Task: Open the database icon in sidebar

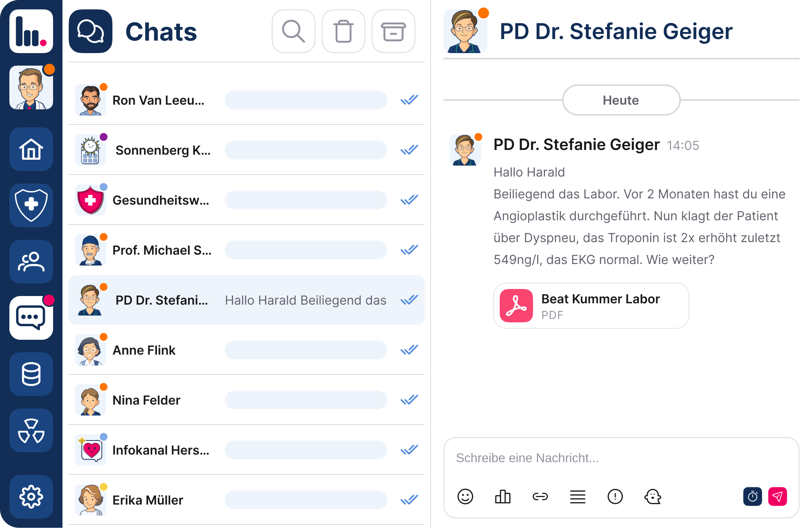Action: (x=31, y=374)
